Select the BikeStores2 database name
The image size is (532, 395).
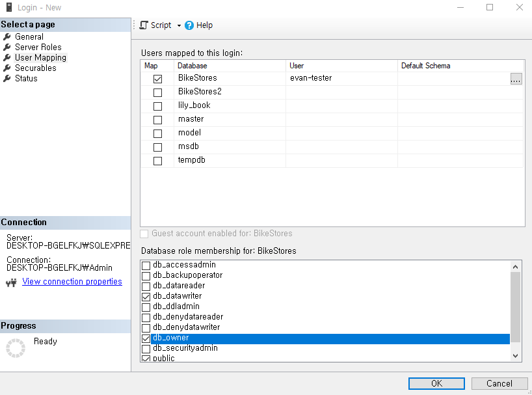[200, 92]
